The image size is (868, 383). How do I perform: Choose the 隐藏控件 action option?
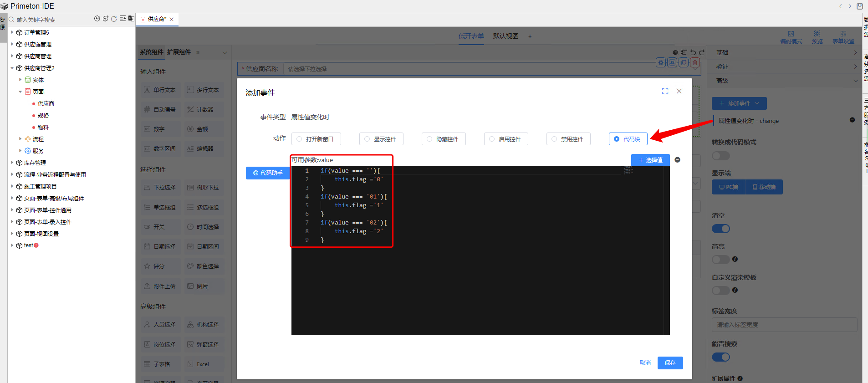(x=429, y=139)
